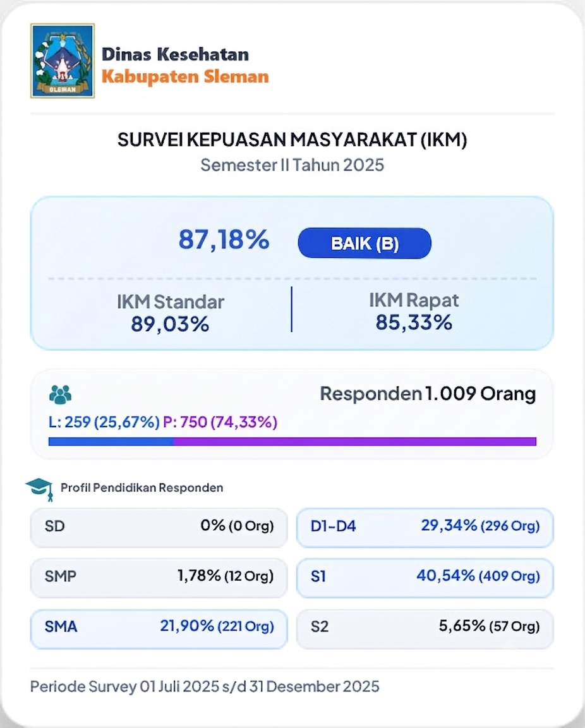Click the Kabupaten Sleman emblem logo

(x=63, y=61)
